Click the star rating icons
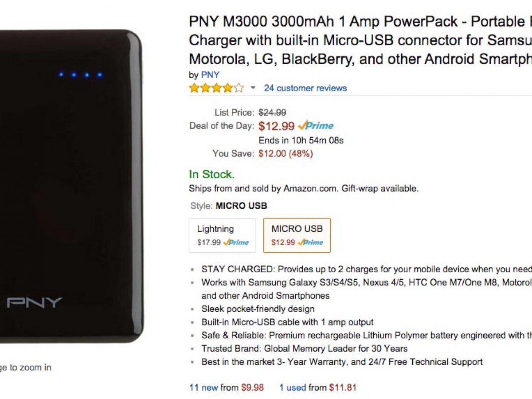532x399 pixels. tap(216, 88)
